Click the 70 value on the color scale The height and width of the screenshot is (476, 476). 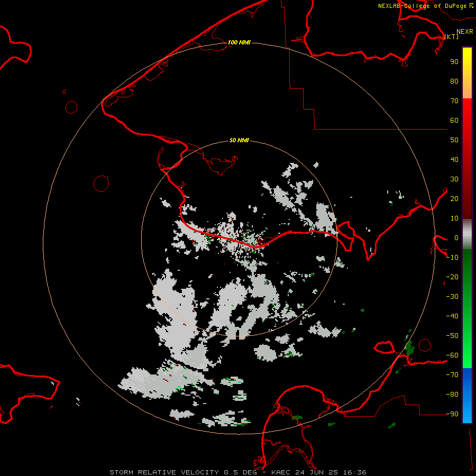point(454,101)
